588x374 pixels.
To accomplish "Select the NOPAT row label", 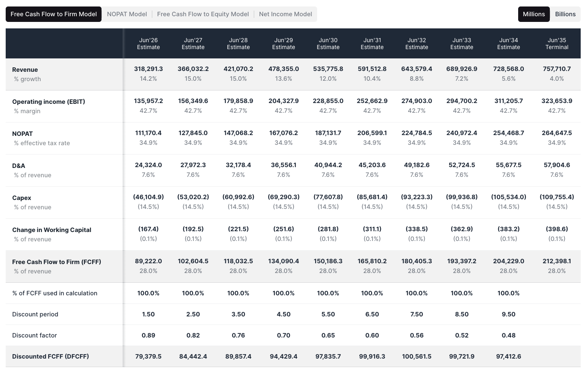I will click(x=22, y=133).
